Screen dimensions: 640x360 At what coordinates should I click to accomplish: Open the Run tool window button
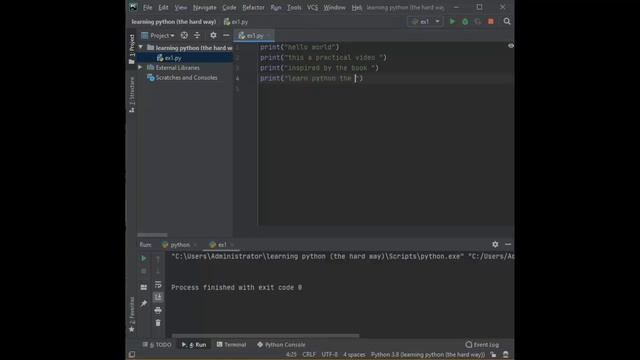click(x=194, y=345)
